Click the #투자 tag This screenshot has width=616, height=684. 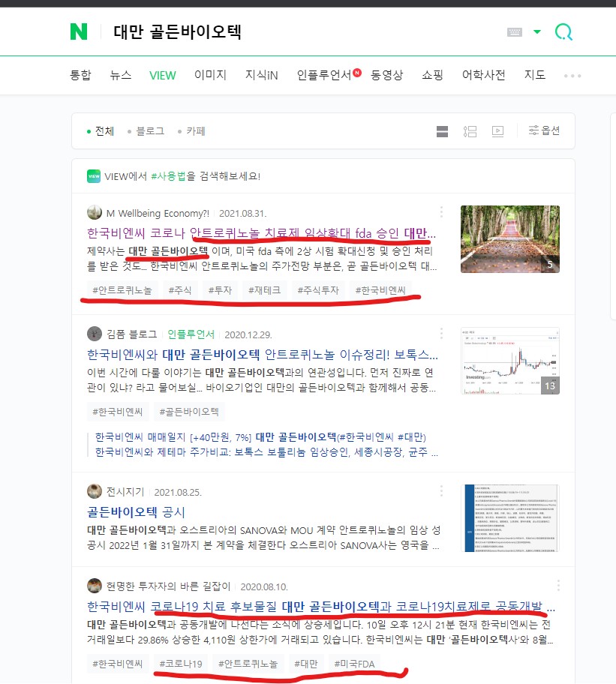[220, 290]
